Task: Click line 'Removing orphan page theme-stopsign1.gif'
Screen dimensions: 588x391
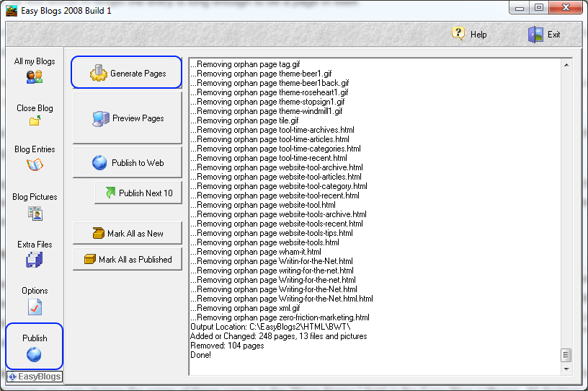Action: [x=267, y=102]
